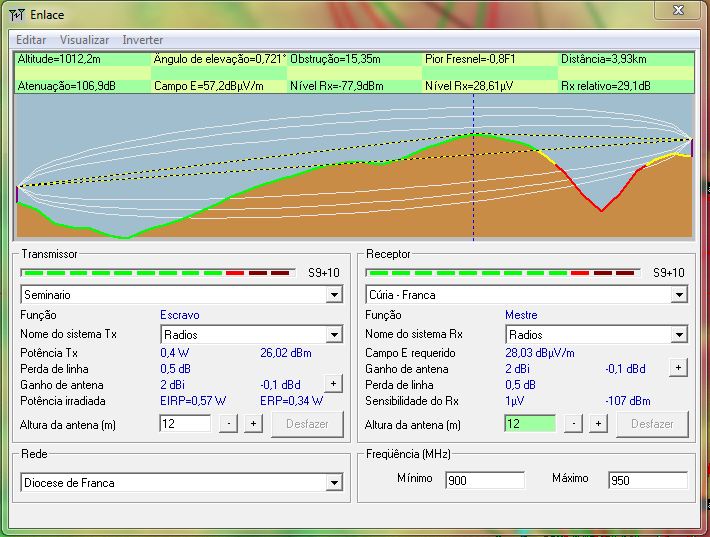
Task: Click the 1µV receiver sensitivity value
Action: (x=515, y=401)
